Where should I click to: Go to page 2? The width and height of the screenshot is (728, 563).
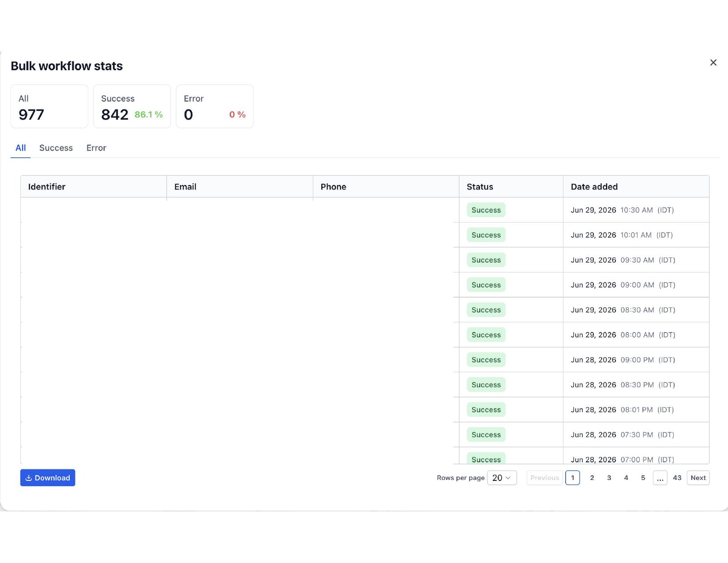pos(592,478)
